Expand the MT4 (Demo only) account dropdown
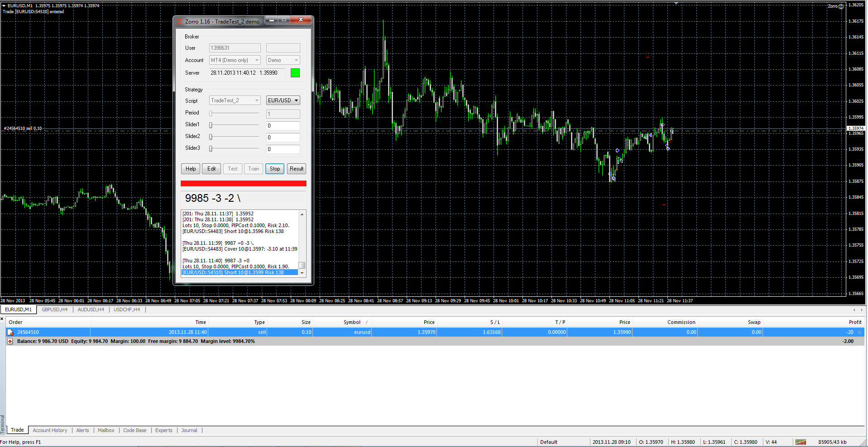 pos(235,60)
